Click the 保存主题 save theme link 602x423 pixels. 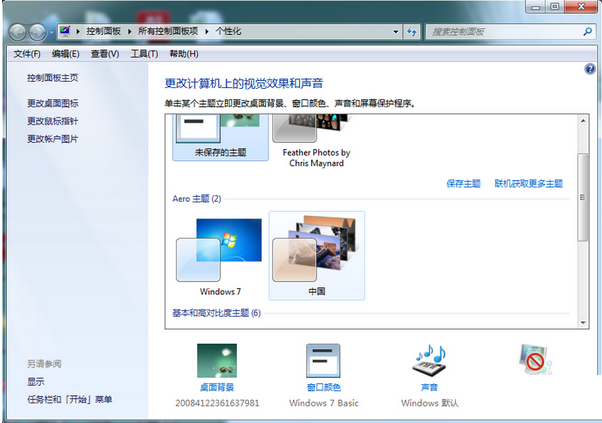coord(463,183)
